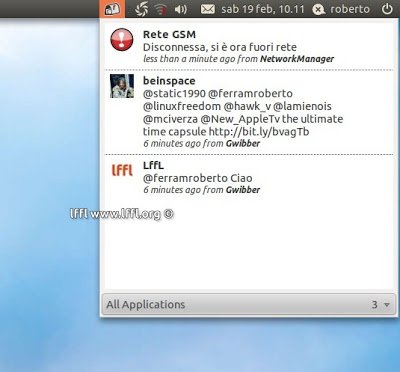Click '6 minutes ago from Gwibber' under beinspace
Screen dimensions: 400x372
point(201,144)
